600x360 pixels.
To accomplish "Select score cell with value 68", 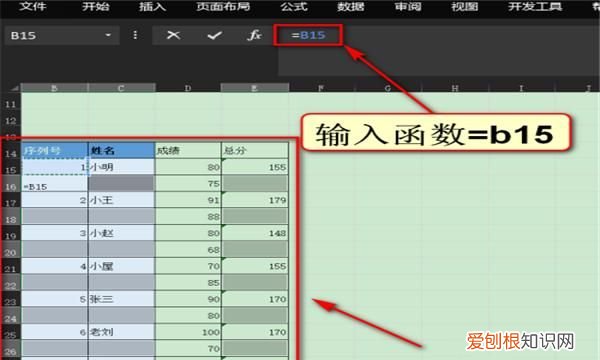I will pos(188,249).
